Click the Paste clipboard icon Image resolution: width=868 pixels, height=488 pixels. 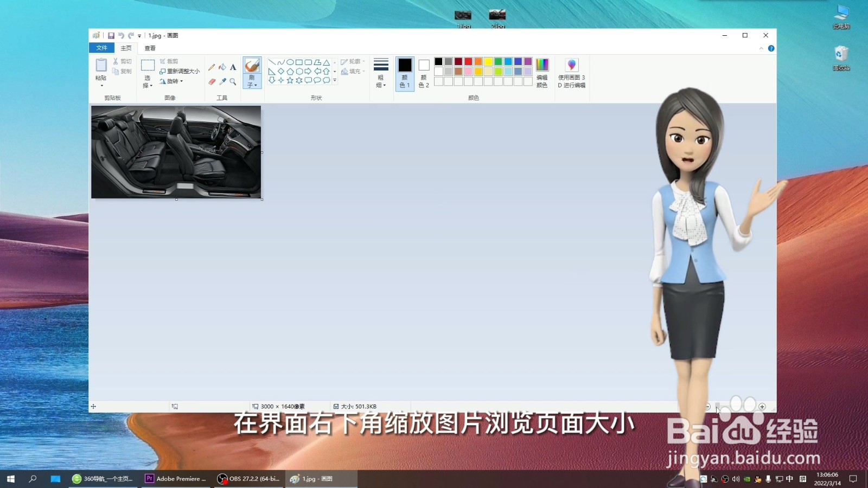coord(101,65)
